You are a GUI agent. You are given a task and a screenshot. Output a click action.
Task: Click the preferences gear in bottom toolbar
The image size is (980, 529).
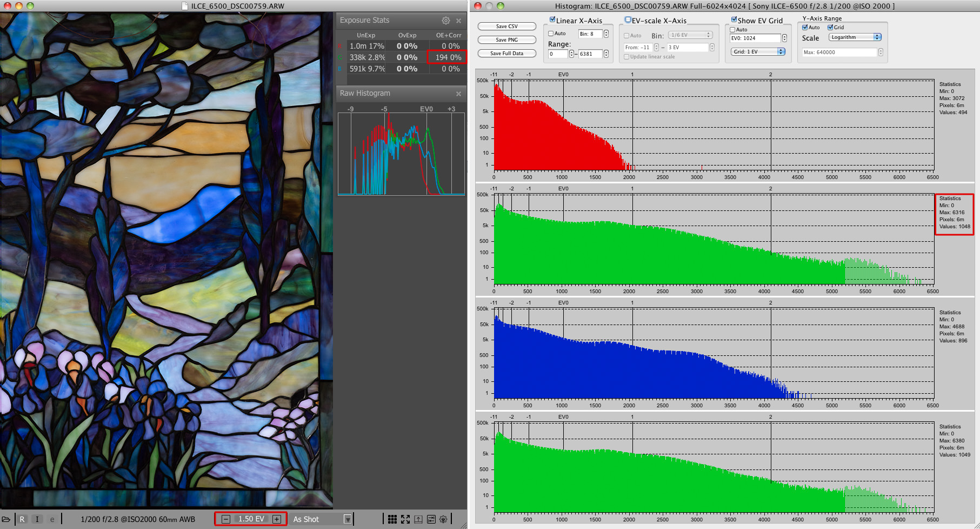coord(443,519)
